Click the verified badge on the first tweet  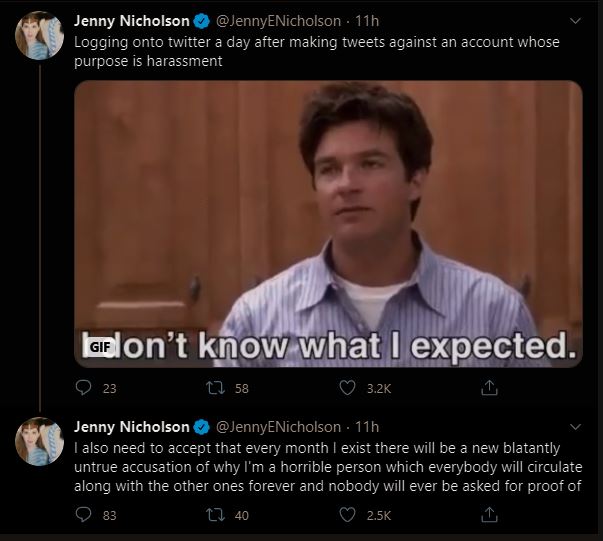coord(200,22)
